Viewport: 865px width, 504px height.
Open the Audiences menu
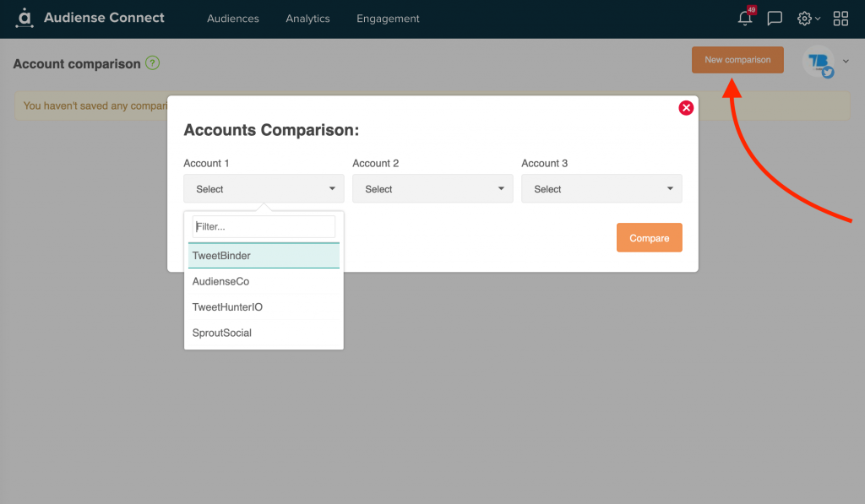point(233,19)
